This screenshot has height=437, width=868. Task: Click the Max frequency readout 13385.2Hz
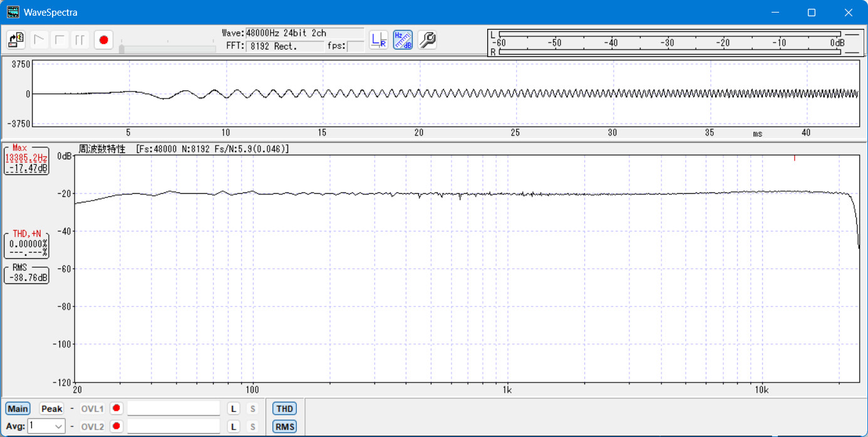26,158
